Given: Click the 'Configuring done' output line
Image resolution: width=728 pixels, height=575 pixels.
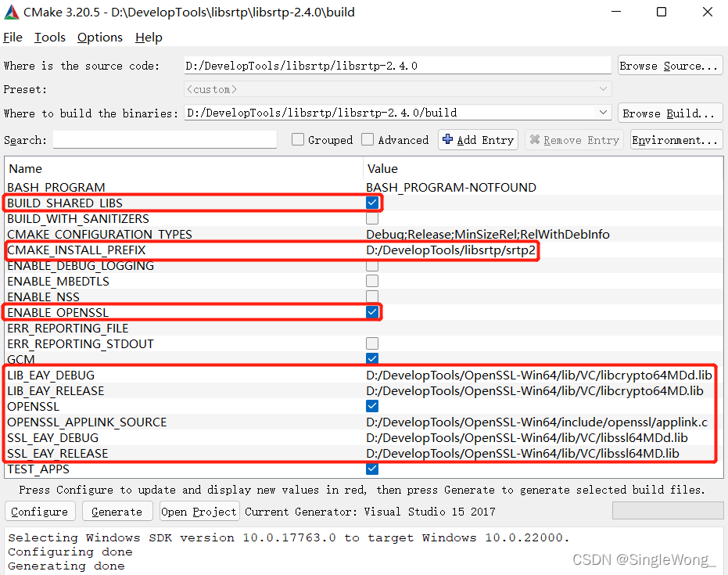Looking at the screenshot, I should [70, 552].
